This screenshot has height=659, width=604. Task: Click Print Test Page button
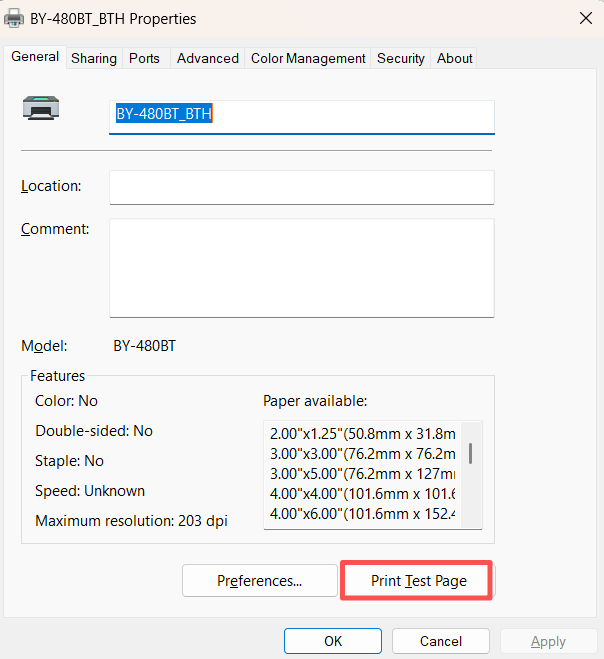coord(419,581)
